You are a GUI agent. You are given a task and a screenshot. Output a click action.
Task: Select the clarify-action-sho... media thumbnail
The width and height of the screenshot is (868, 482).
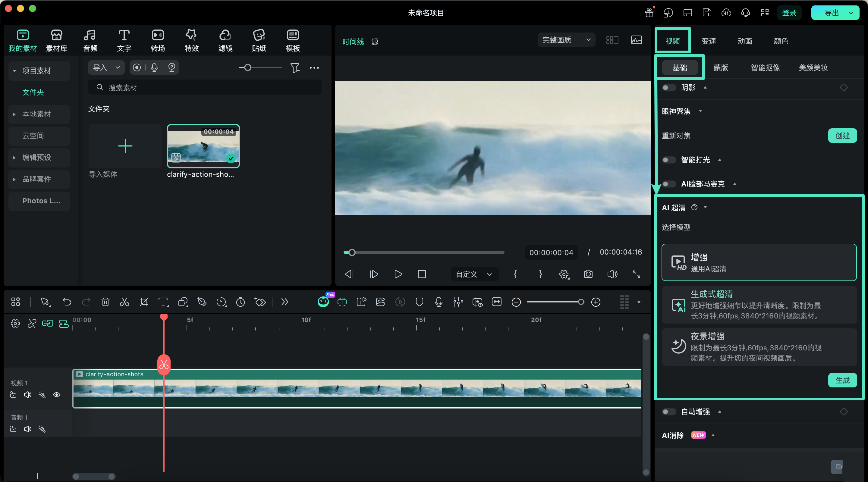click(203, 146)
